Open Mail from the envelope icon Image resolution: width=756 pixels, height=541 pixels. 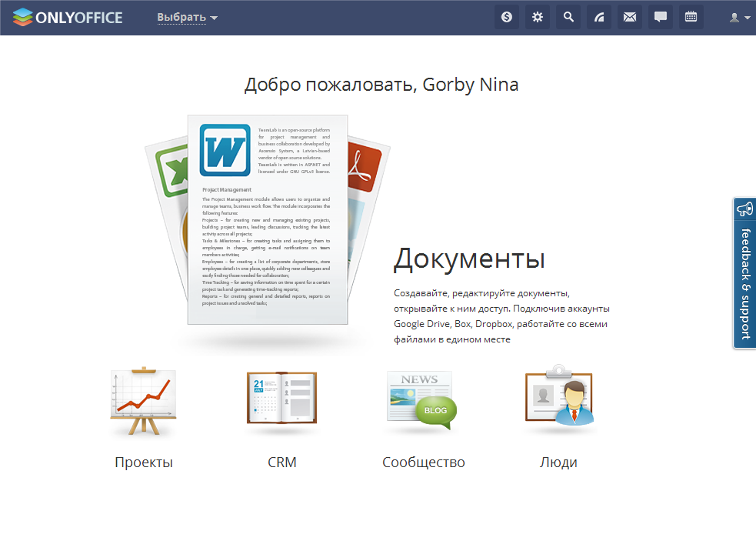point(629,16)
